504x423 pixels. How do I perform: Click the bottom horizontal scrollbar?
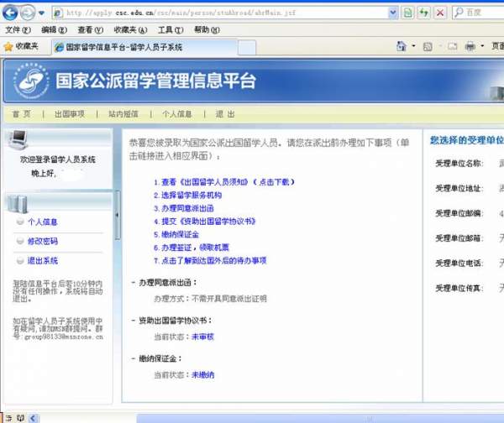pyautogui.click(x=320, y=419)
